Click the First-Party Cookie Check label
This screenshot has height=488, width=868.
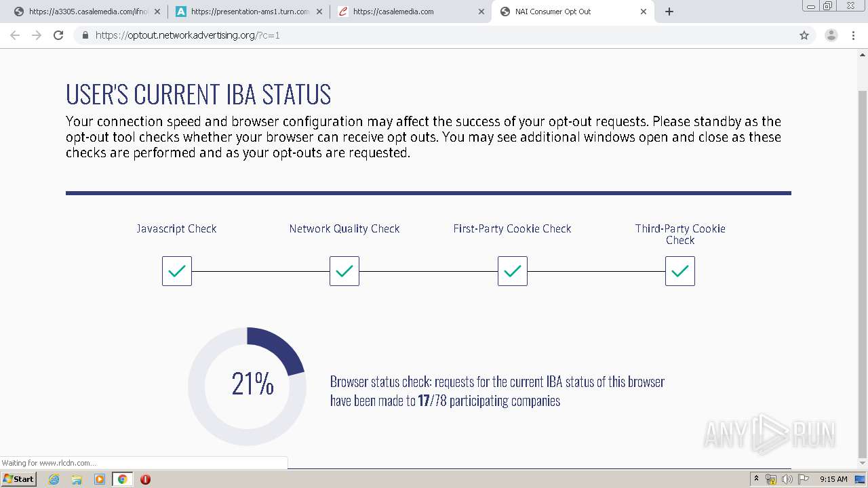point(512,229)
